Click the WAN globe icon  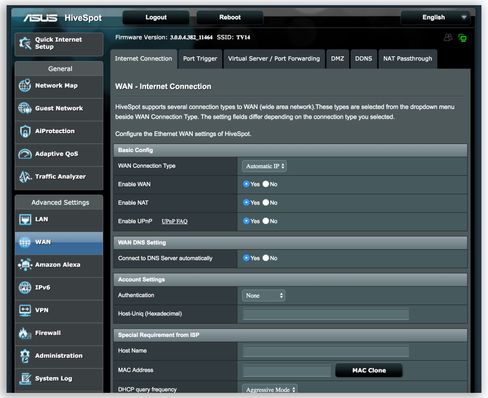[25, 242]
